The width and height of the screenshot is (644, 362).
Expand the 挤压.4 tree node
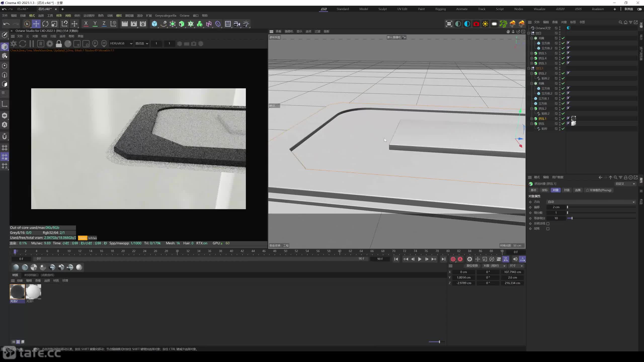(x=532, y=58)
